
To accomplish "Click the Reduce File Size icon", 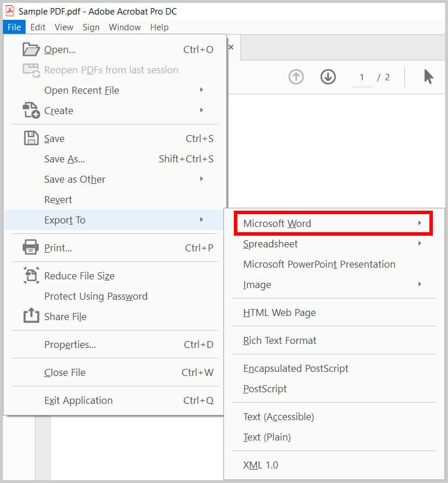I will (x=31, y=275).
